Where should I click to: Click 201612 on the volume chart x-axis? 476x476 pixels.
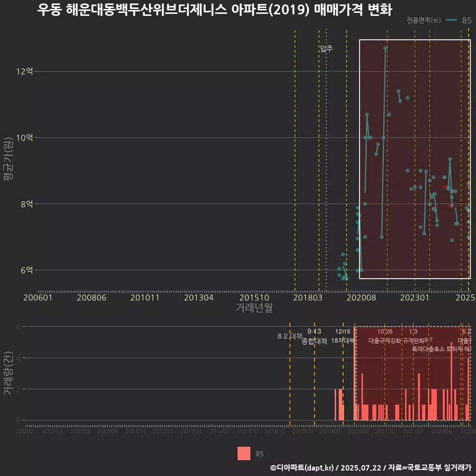[x=275, y=431]
